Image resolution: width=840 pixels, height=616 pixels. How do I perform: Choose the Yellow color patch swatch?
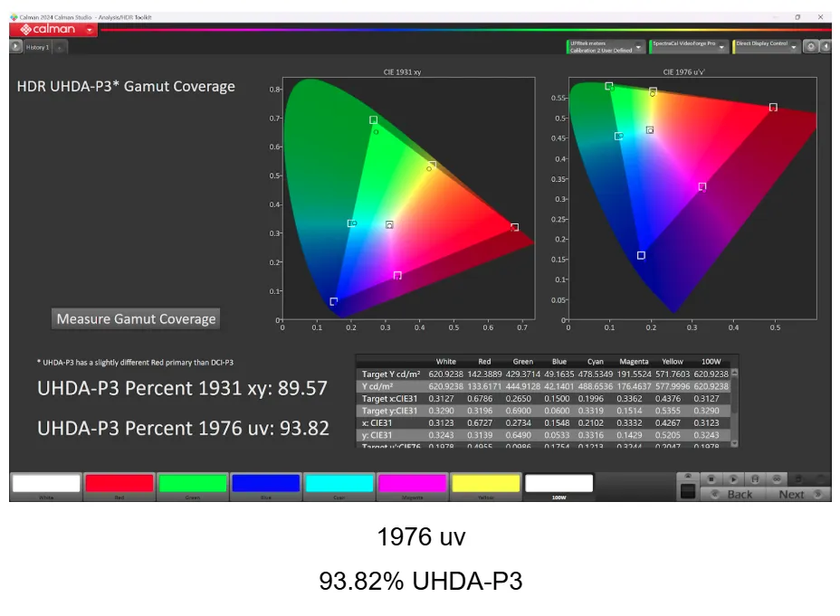pos(485,483)
